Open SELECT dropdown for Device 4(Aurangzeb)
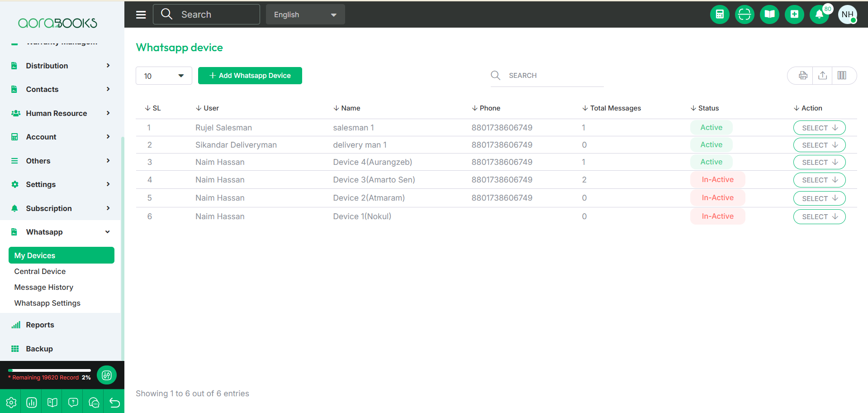 click(819, 162)
